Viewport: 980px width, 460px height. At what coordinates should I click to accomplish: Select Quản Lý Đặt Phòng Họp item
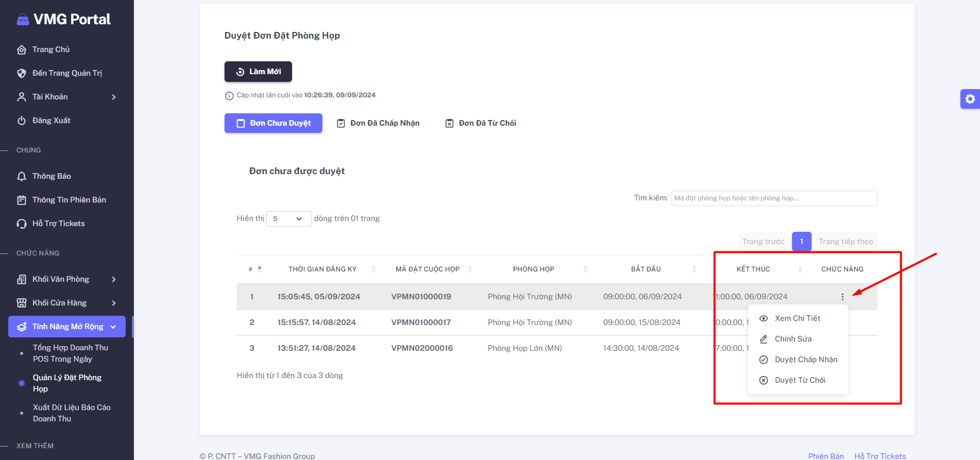[67, 383]
